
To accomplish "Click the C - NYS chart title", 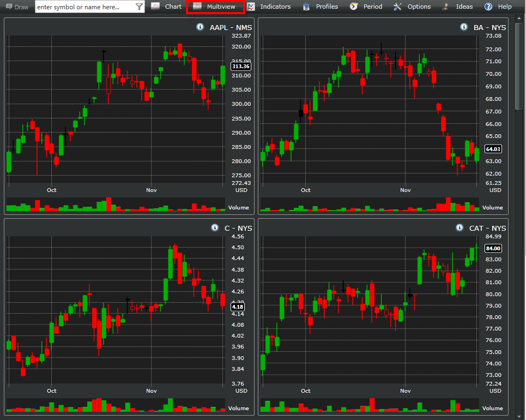I will (x=238, y=229).
